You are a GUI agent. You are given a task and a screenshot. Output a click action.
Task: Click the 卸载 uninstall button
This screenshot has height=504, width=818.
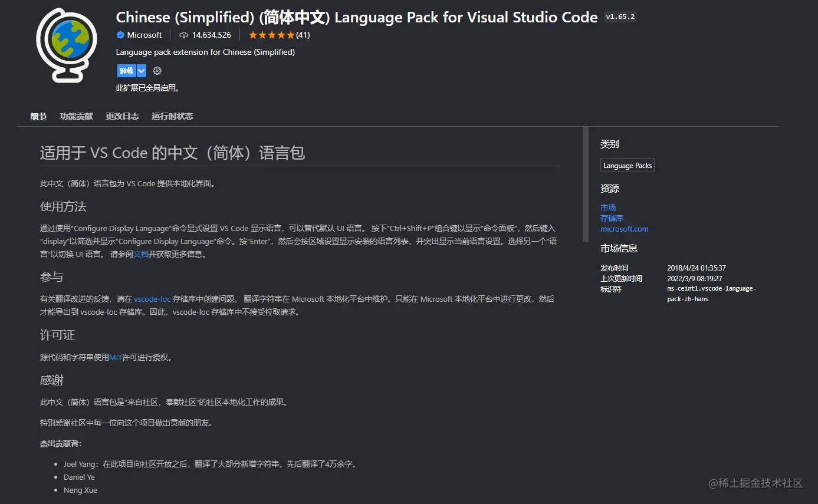pyautogui.click(x=126, y=71)
